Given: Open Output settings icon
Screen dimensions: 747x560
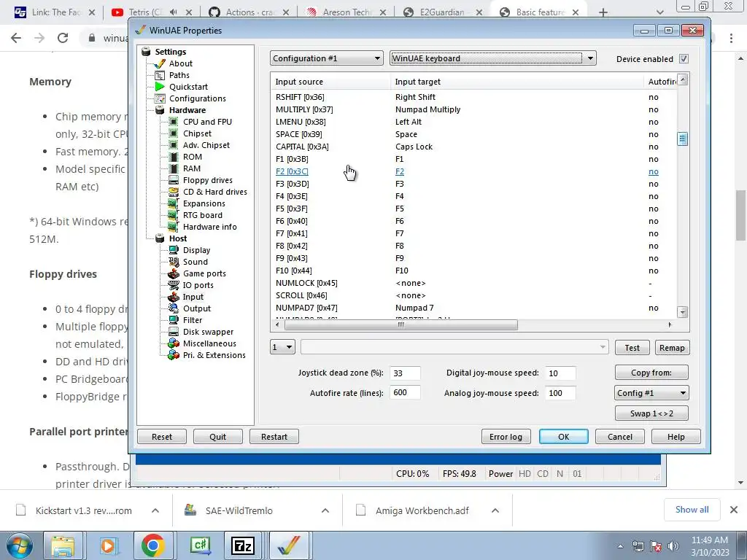Looking at the screenshot, I should (174, 308).
